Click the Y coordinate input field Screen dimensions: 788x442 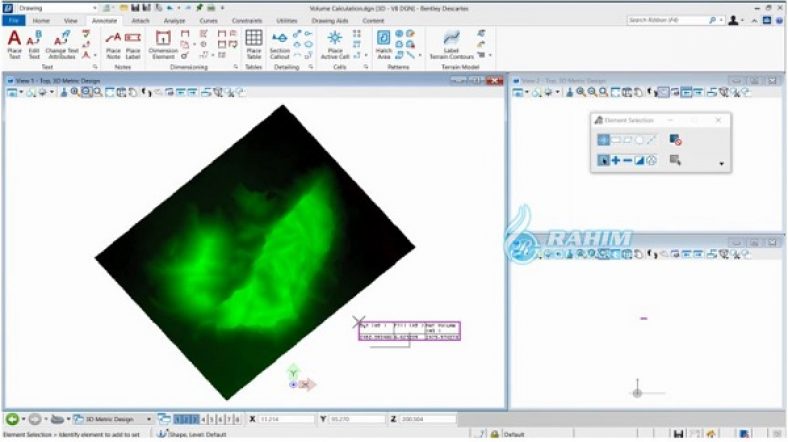(356, 419)
